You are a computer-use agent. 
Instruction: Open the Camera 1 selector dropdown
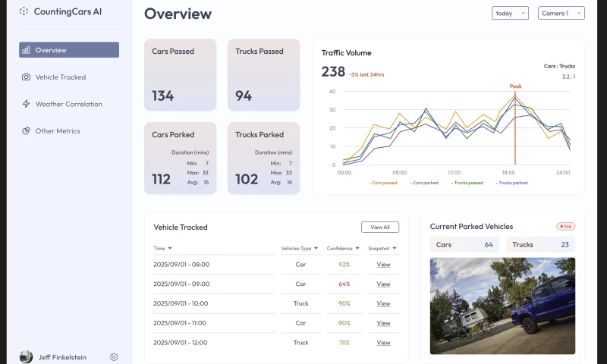click(561, 13)
